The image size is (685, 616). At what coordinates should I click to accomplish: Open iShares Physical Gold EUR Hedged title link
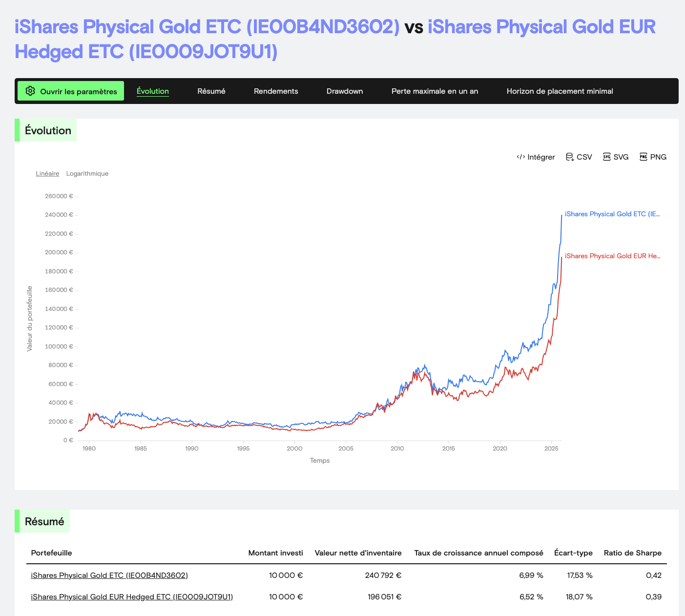click(x=335, y=39)
